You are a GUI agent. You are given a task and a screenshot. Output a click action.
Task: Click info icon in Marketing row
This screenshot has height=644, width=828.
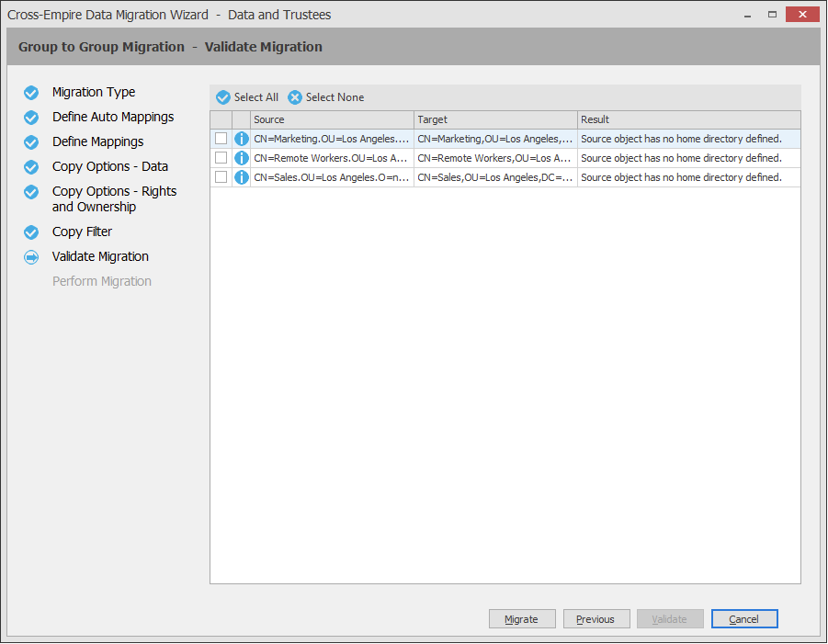(242, 139)
